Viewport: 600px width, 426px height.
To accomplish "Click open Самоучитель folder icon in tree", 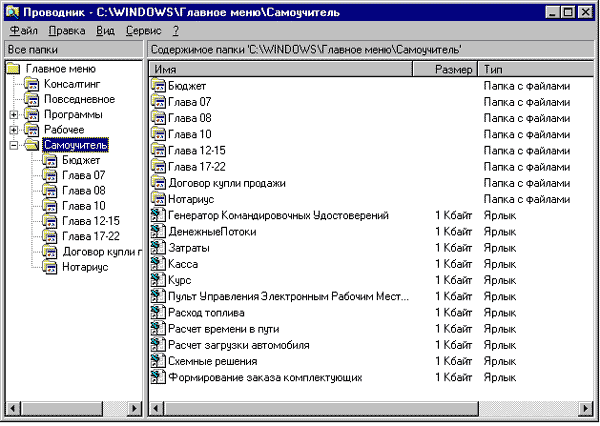I will 32,145.
